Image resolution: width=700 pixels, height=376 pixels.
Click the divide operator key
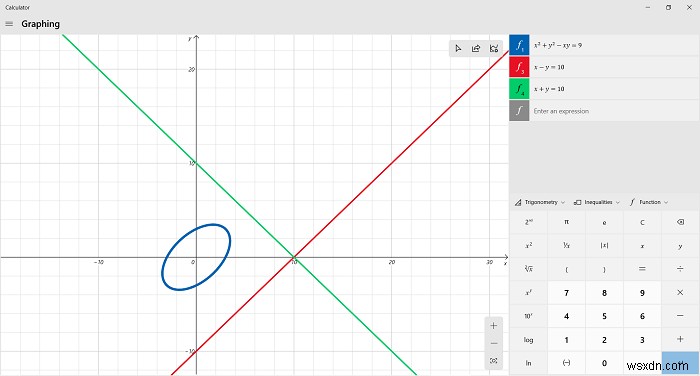click(680, 269)
